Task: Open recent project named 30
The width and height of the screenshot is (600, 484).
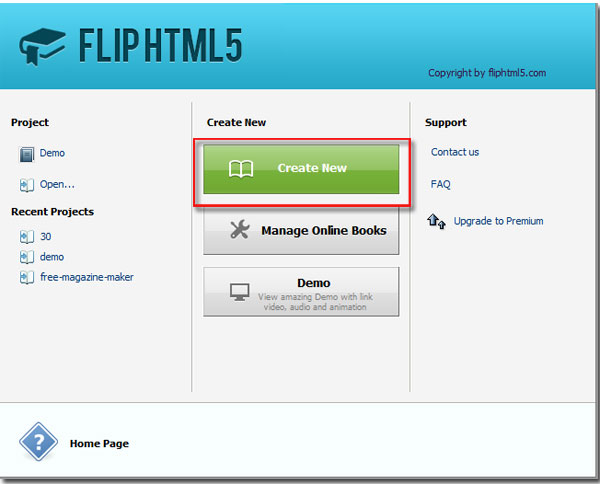Action: pyautogui.click(x=46, y=236)
